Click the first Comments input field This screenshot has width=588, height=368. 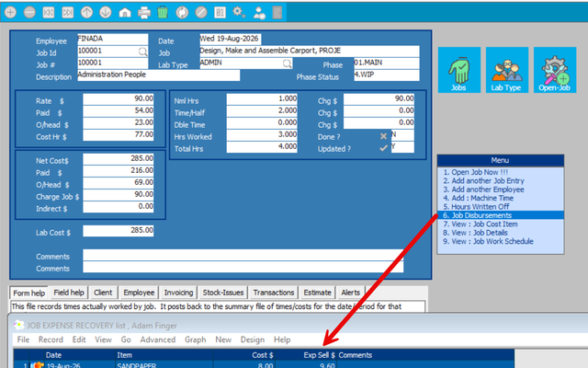[243, 256]
